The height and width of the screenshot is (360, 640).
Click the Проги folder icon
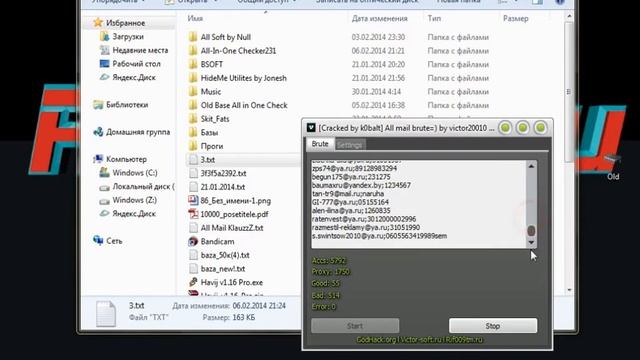pyautogui.click(x=193, y=146)
